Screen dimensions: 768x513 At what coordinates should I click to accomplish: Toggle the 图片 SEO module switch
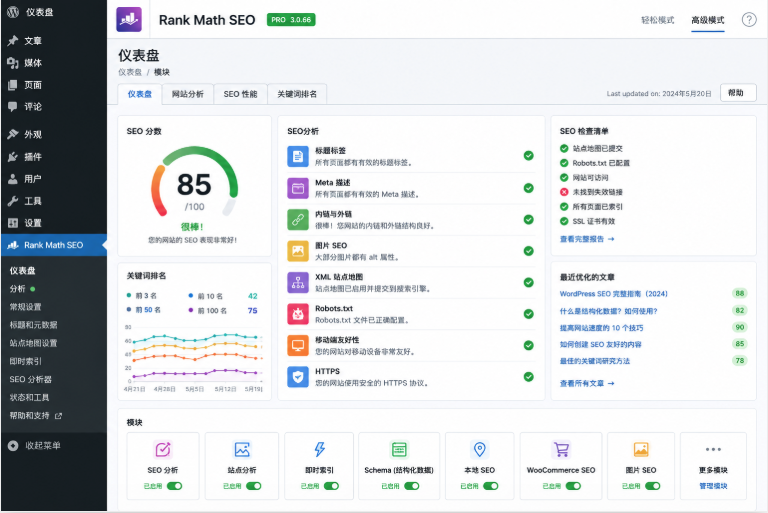click(x=652, y=486)
